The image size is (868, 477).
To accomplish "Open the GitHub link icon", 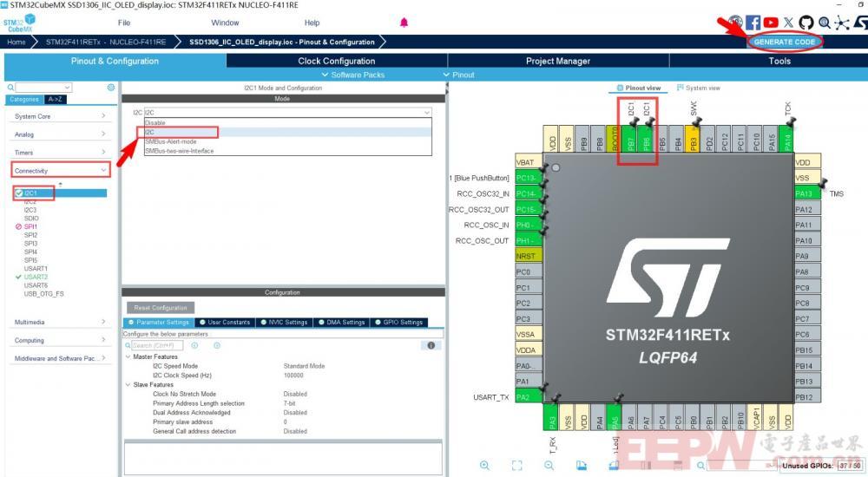I will coord(806,23).
